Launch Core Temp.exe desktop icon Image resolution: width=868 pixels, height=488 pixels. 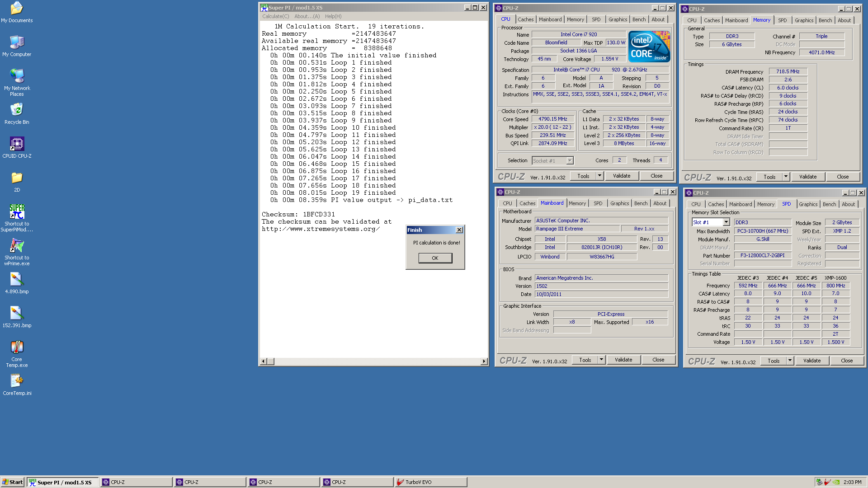17,353
